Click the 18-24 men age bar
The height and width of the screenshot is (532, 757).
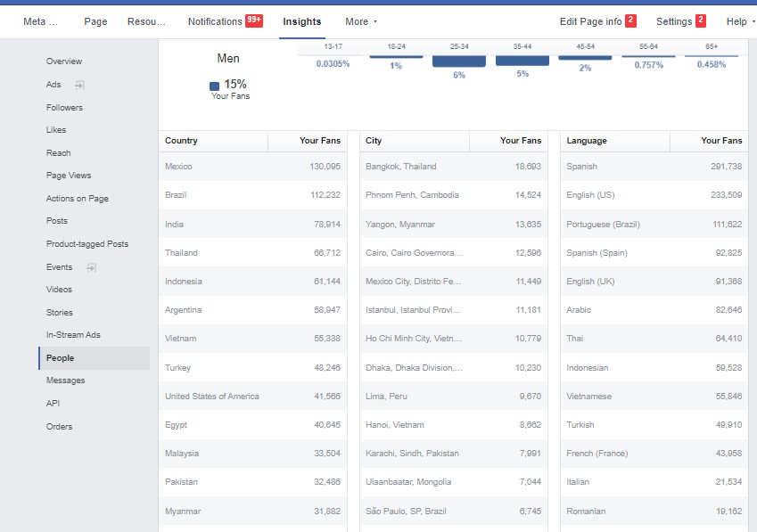coord(397,57)
